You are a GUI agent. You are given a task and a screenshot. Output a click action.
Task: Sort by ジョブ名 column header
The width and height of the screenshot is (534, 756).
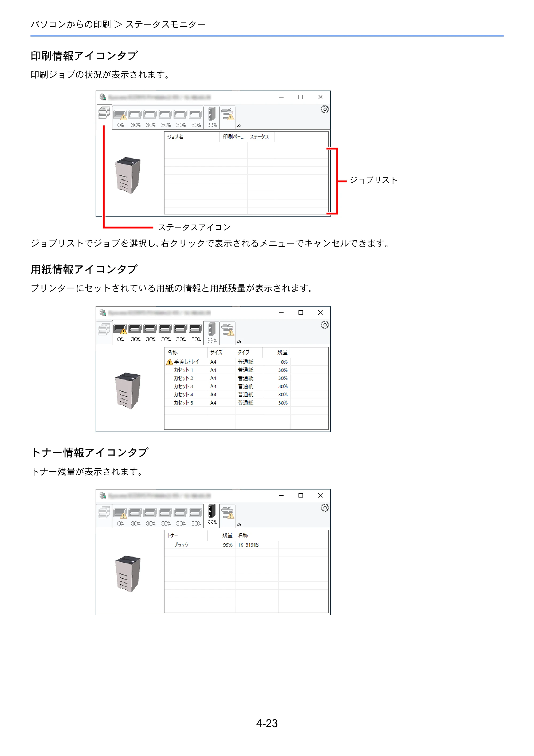click(x=192, y=137)
